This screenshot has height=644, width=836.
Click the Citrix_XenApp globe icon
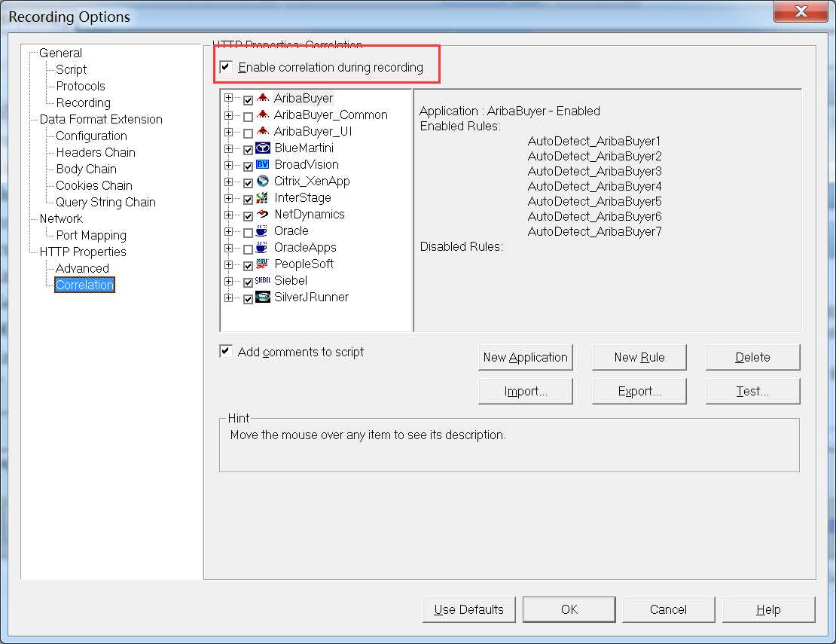[263, 181]
